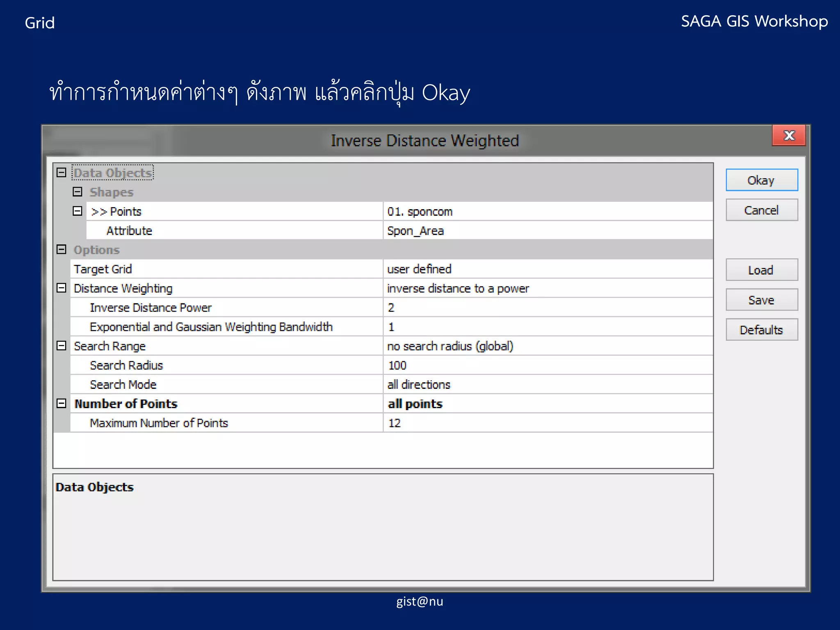
Task: Click the Okay button
Action: pyautogui.click(x=762, y=180)
